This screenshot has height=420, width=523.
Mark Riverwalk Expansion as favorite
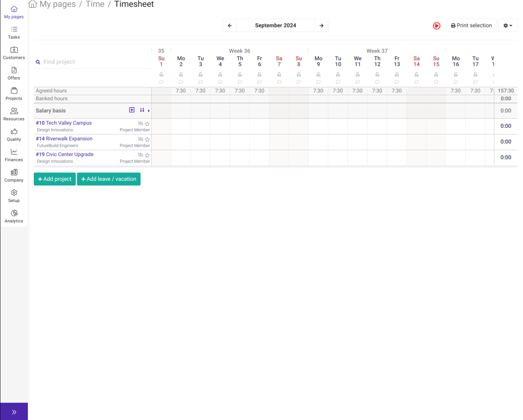147,139
